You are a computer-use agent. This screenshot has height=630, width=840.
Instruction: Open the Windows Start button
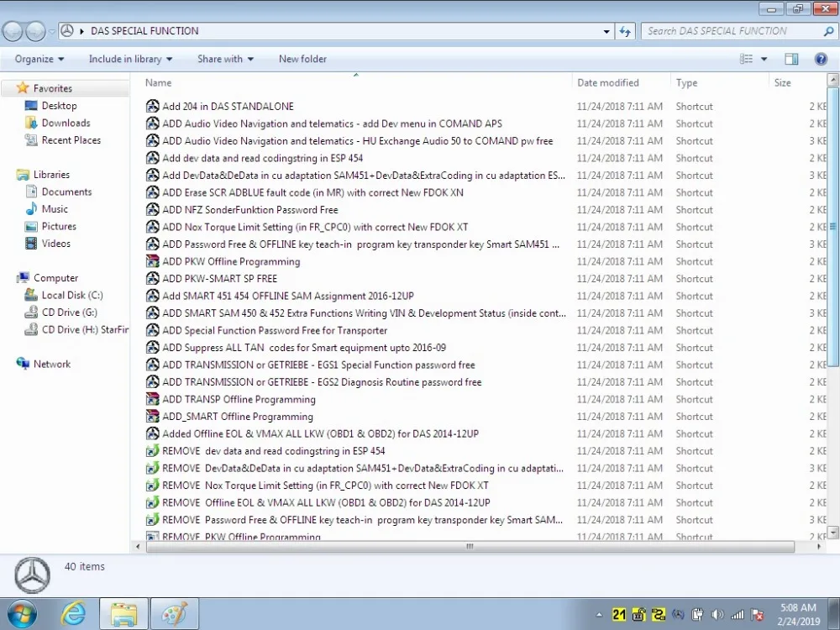point(22,614)
